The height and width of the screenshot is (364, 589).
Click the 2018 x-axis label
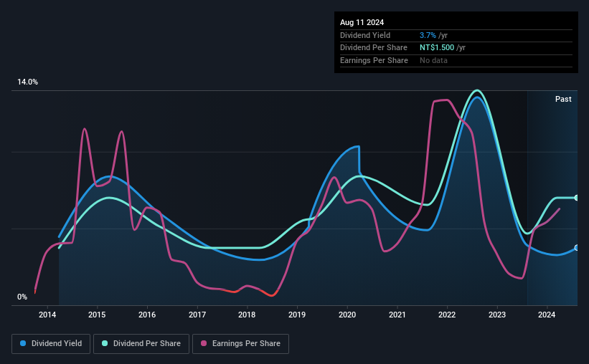pyautogui.click(x=247, y=315)
